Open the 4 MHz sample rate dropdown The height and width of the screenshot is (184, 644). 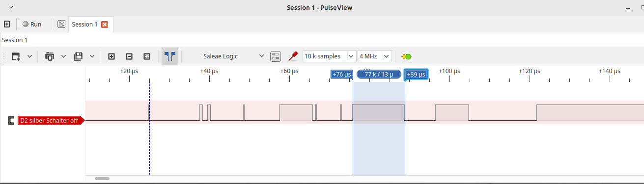[375, 56]
